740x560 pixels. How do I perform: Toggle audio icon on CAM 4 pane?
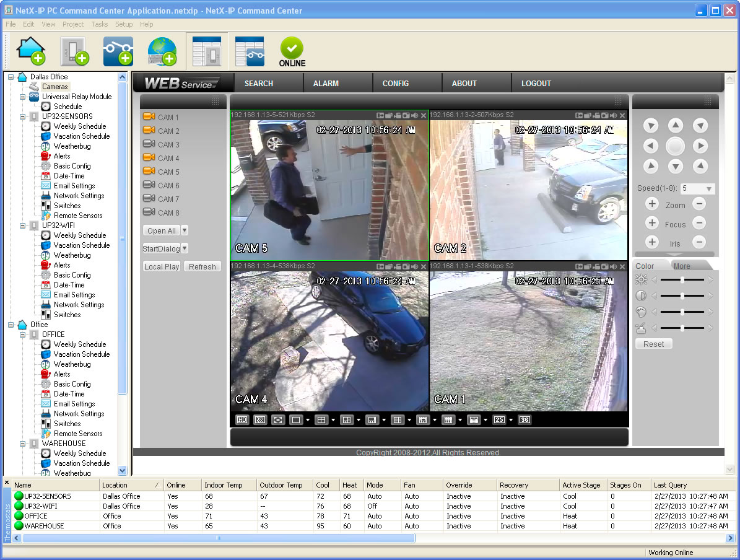click(414, 266)
